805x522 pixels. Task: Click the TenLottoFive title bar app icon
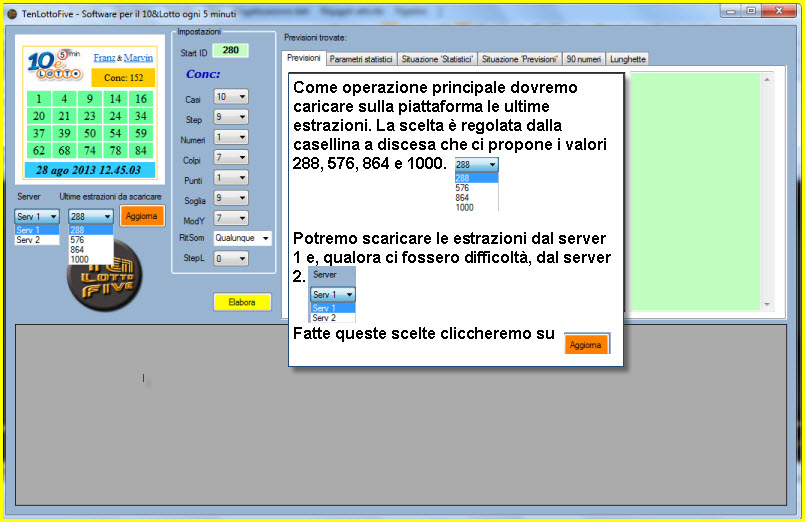click(x=12, y=10)
